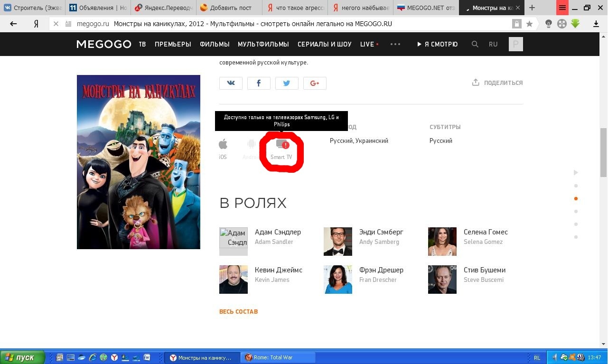Share the movie on VK
Image resolution: width=608 pixels, height=364 pixels.
(x=231, y=83)
